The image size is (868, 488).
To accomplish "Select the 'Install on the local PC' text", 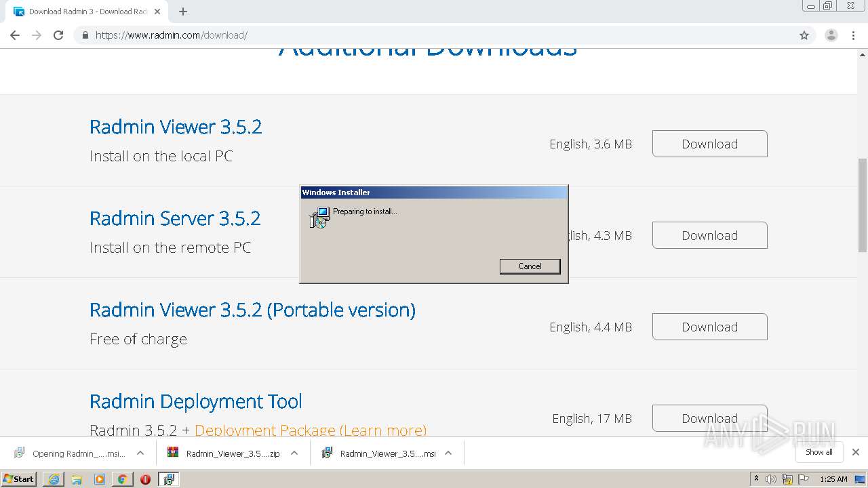I will coord(161,156).
